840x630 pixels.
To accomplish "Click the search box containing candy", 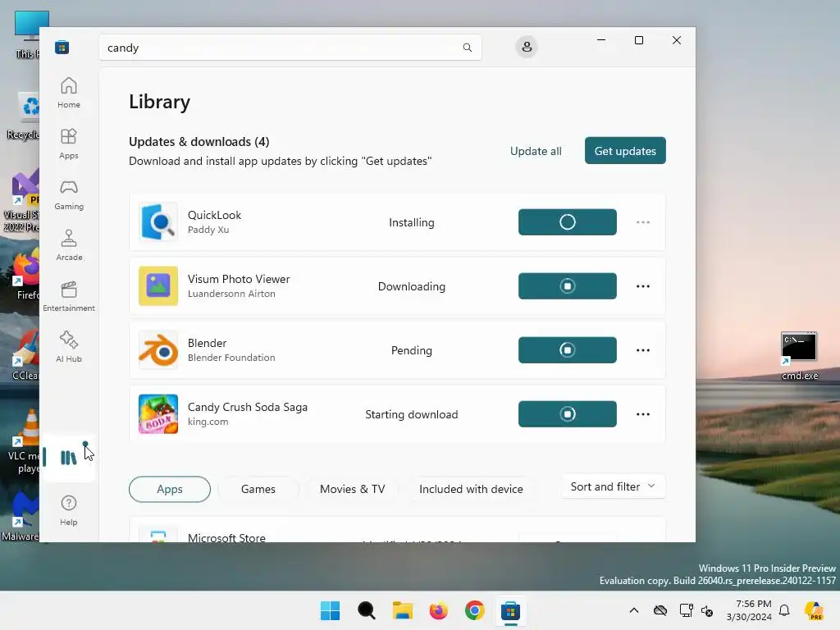I will 290,48.
